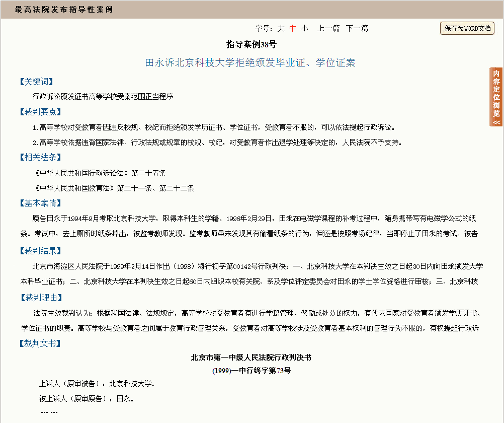Go to next article 下一篇

click(357, 28)
